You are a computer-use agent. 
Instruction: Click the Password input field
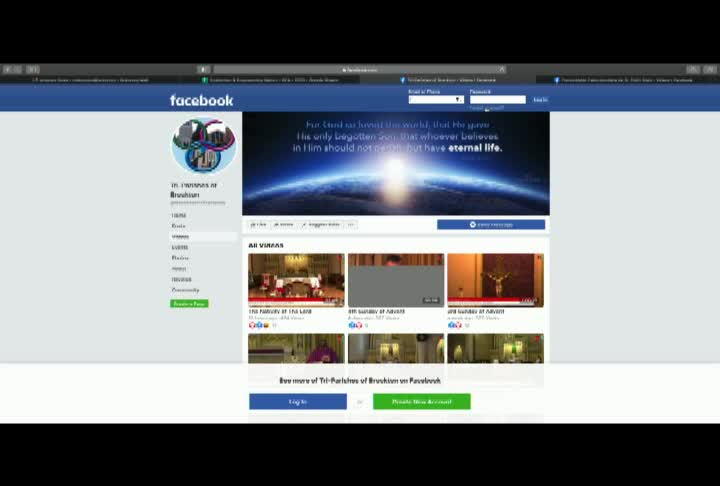pyautogui.click(x=498, y=100)
